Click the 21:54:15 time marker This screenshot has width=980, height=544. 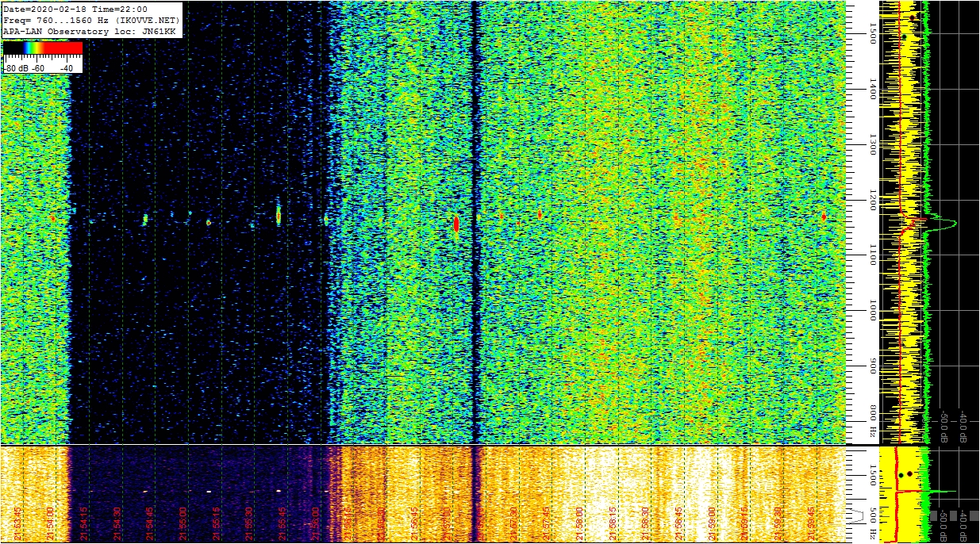pos(83,523)
